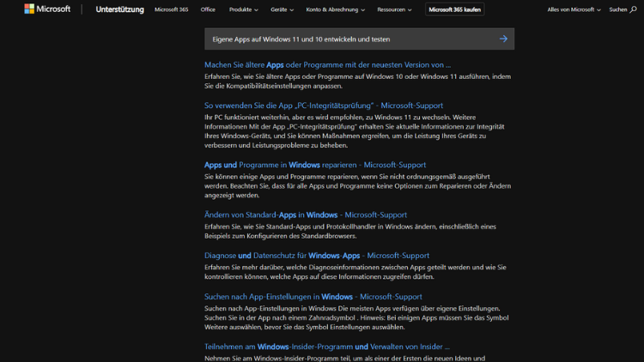
Task: Expand the Ressourcen dropdown
Action: (394, 9)
